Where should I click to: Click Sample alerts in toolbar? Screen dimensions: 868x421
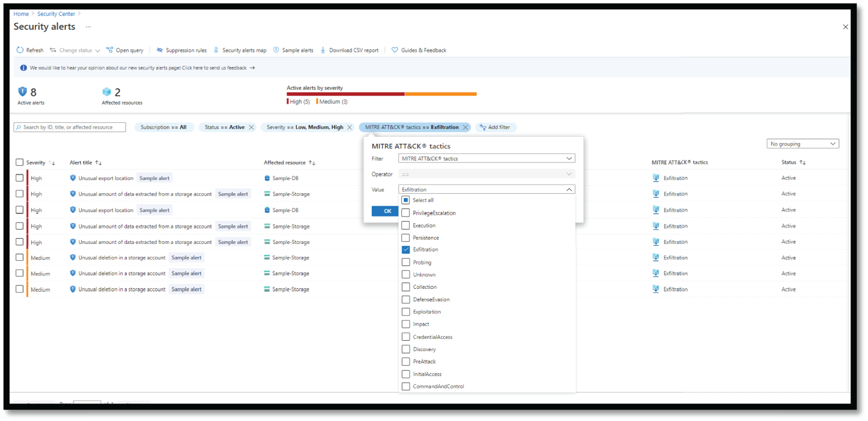[293, 50]
